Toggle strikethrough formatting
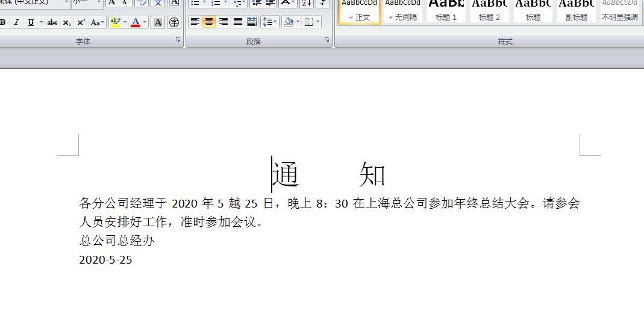Image resolution: width=644 pixels, height=330 pixels. tap(52, 22)
